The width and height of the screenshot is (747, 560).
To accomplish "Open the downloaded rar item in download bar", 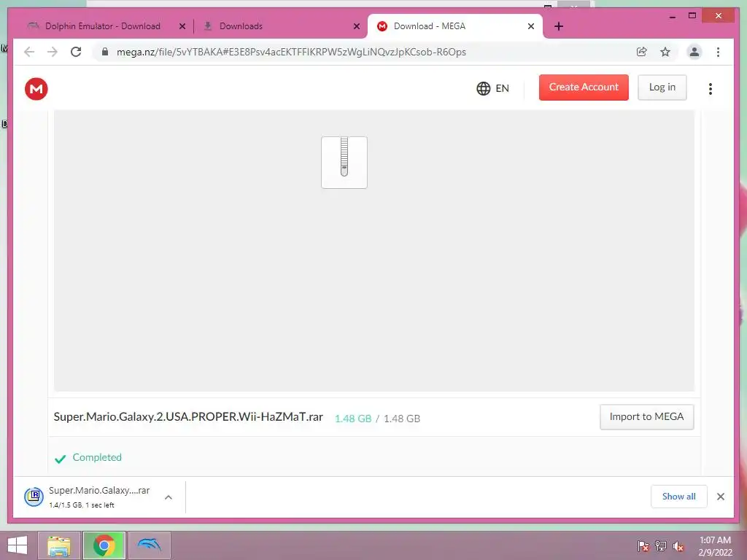I will click(99, 497).
